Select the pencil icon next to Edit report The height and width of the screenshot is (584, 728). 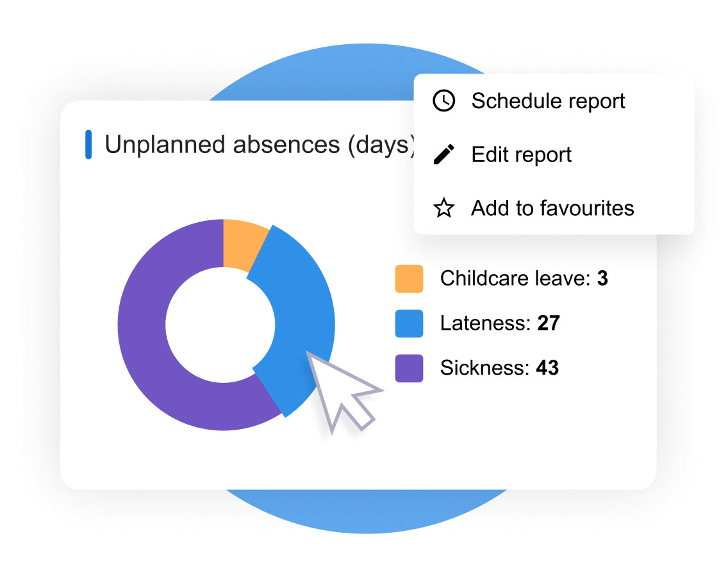point(443,154)
